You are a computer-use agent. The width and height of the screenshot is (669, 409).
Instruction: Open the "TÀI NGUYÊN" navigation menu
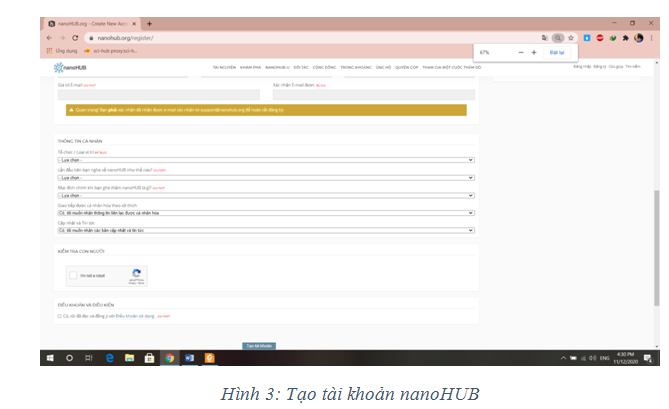[x=223, y=67]
